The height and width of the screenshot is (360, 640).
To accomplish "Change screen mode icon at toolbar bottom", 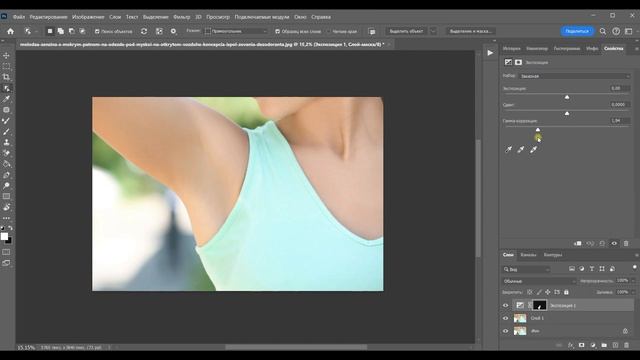I will 6,263.
